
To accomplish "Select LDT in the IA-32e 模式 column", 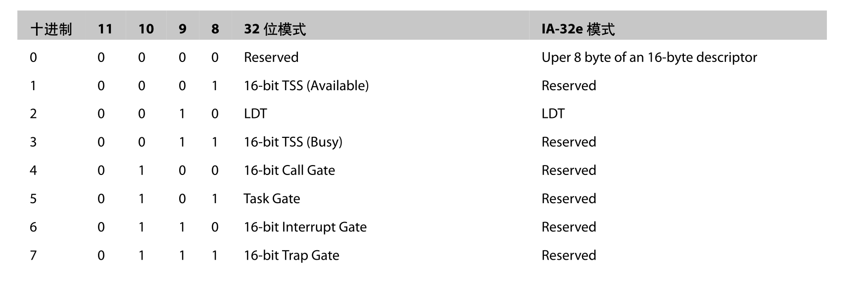I will point(553,114).
